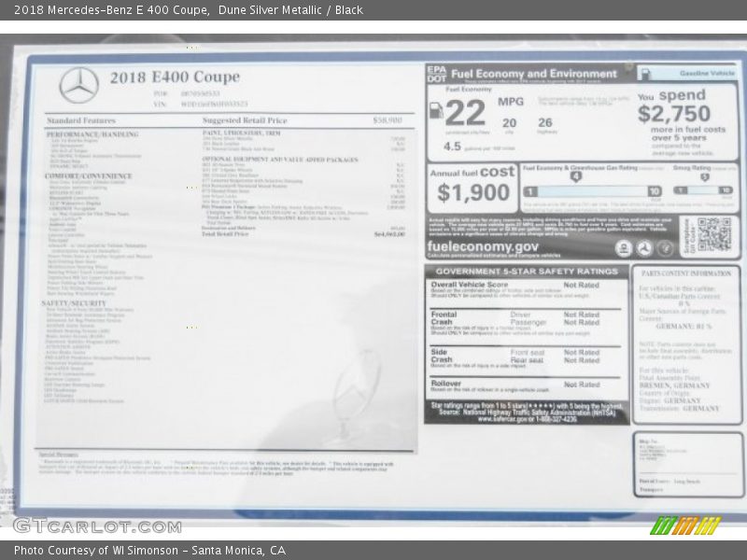The height and width of the screenshot is (560, 747).
Task: Click the "Dune Silver Metallic / Black" caption text
Action: (x=290, y=10)
